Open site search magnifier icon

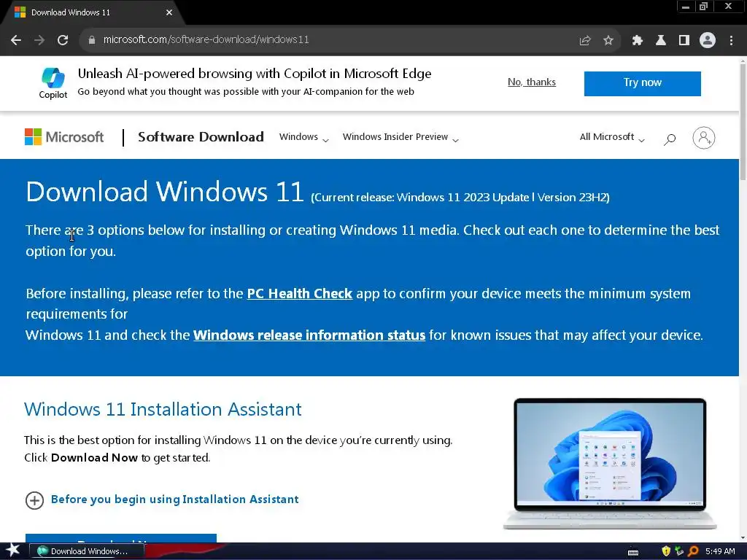click(x=670, y=139)
